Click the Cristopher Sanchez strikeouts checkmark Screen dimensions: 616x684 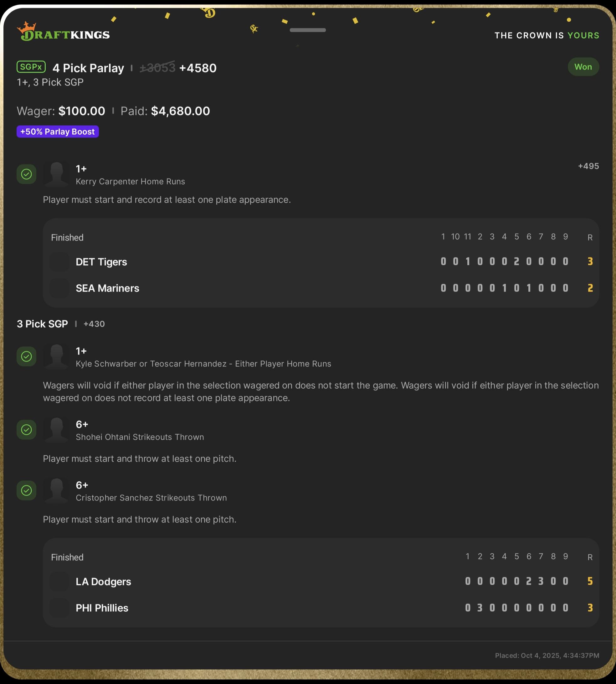pyautogui.click(x=26, y=490)
